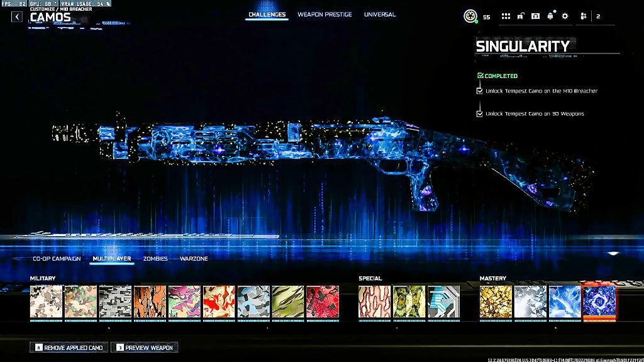Click the green Completed checkbox
Image resolution: width=644 pixels, height=362 pixels.
(x=480, y=76)
